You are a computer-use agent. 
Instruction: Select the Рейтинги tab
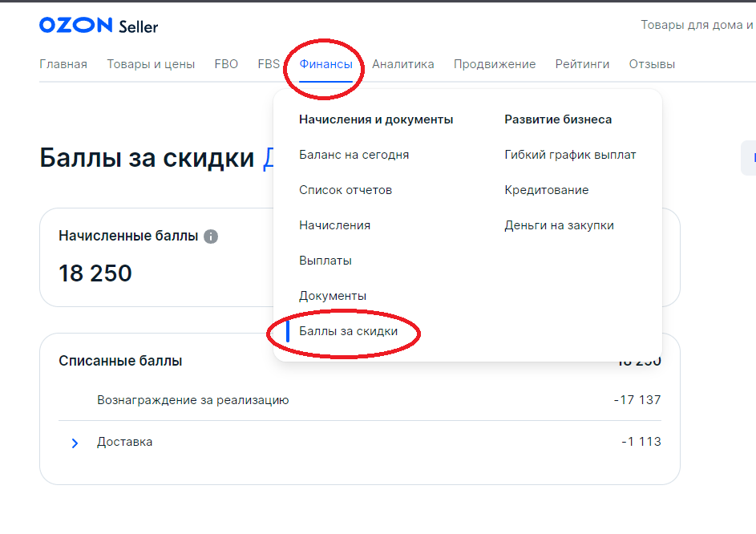pos(582,64)
